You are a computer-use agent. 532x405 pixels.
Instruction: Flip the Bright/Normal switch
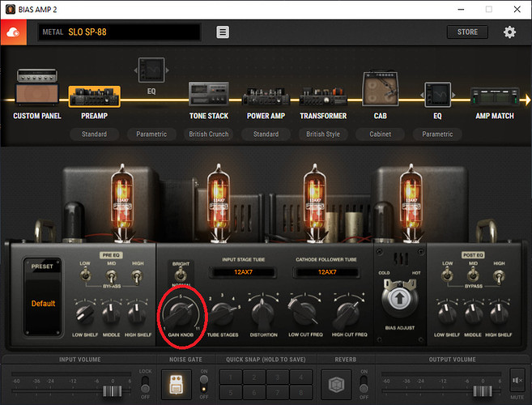point(181,274)
